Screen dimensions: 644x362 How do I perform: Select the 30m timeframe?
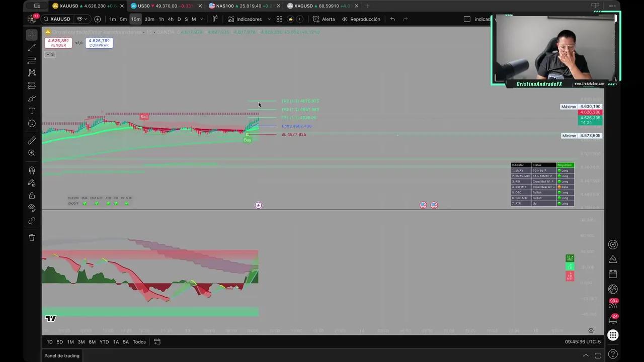[149, 19]
